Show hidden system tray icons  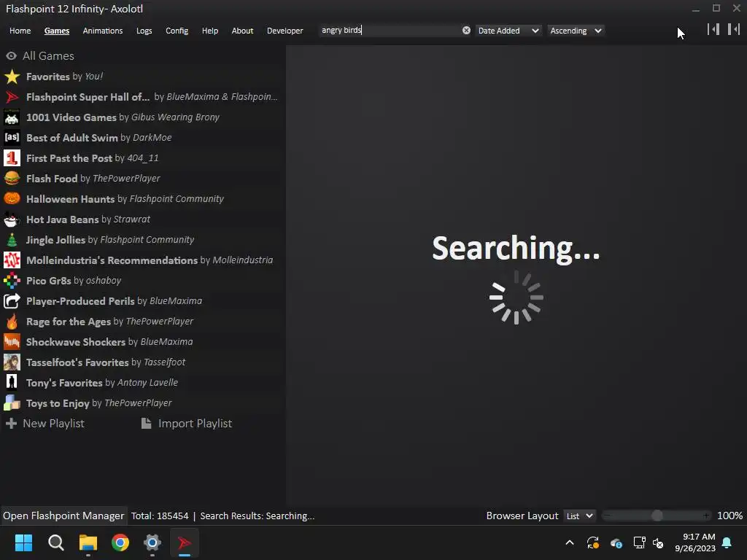tap(569, 542)
